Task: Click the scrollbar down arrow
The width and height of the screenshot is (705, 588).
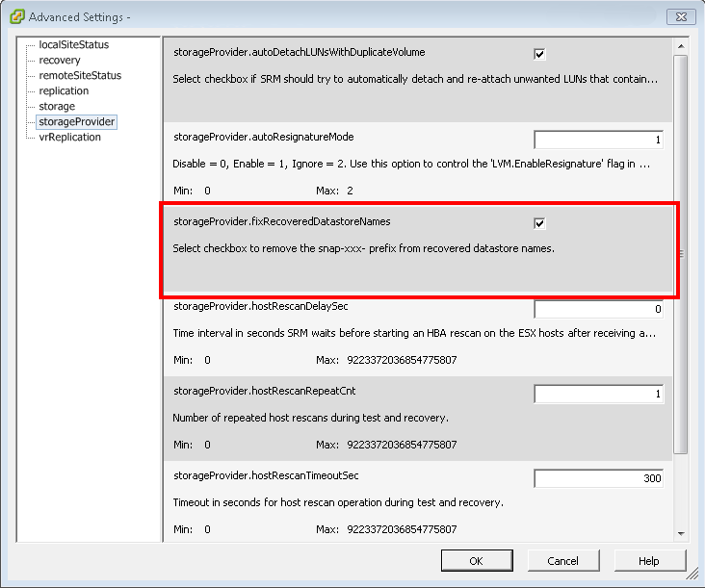Action: point(681,532)
